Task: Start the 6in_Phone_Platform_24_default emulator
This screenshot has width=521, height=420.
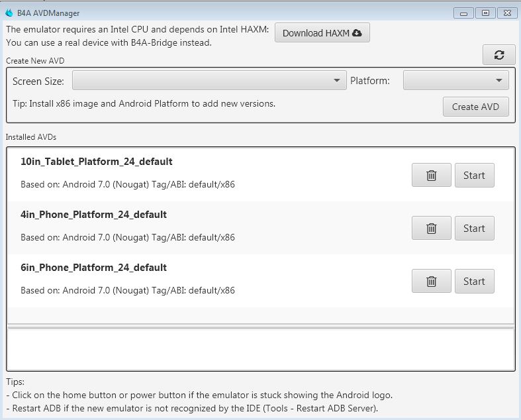Action: 474,282
